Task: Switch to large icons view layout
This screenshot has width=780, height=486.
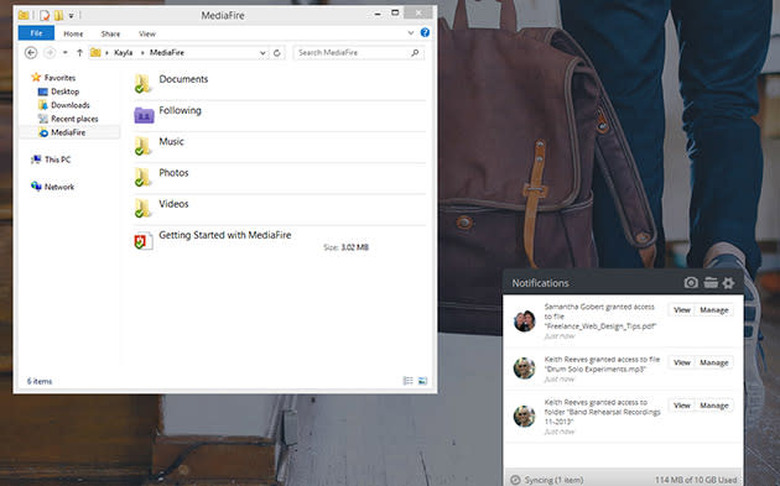Action: [x=423, y=381]
